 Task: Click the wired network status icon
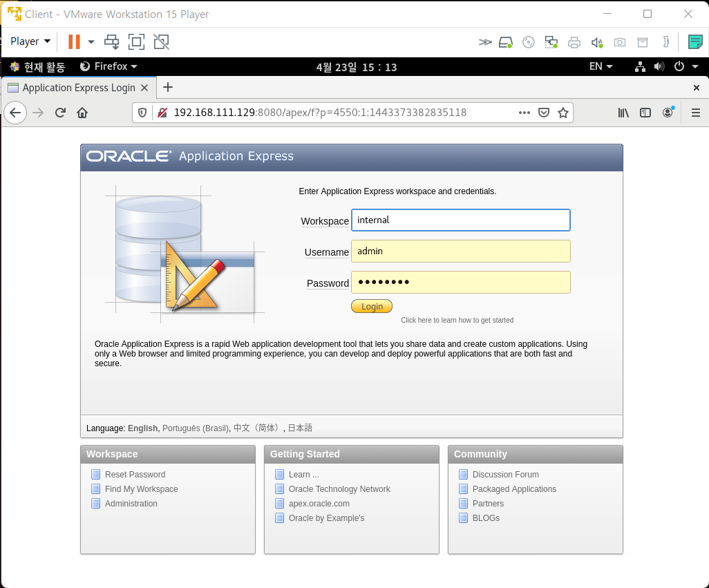[640, 67]
